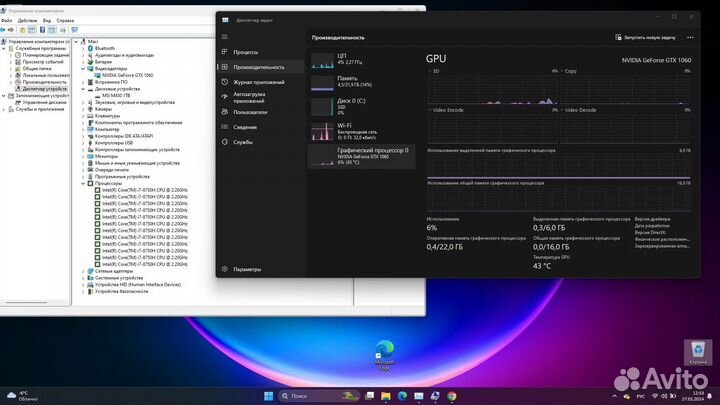
Task: Expand the Bluetooth device node
Action: pos(84,48)
